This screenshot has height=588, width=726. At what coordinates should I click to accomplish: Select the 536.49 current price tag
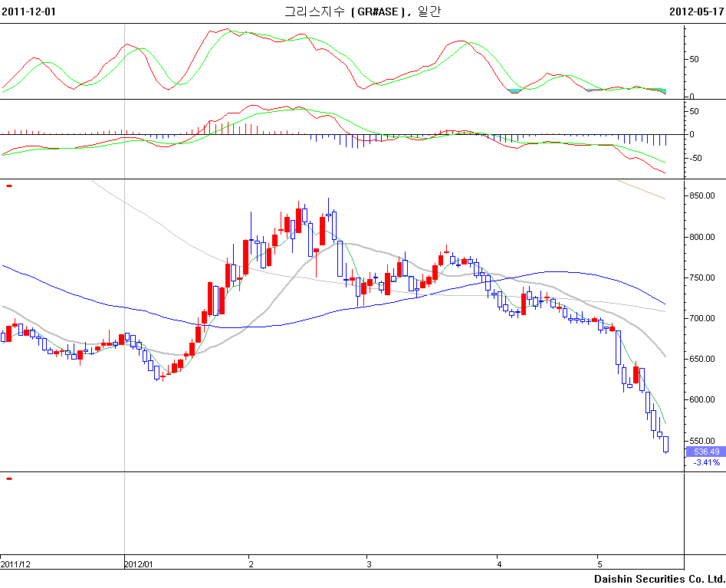click(x=705, y=452)
